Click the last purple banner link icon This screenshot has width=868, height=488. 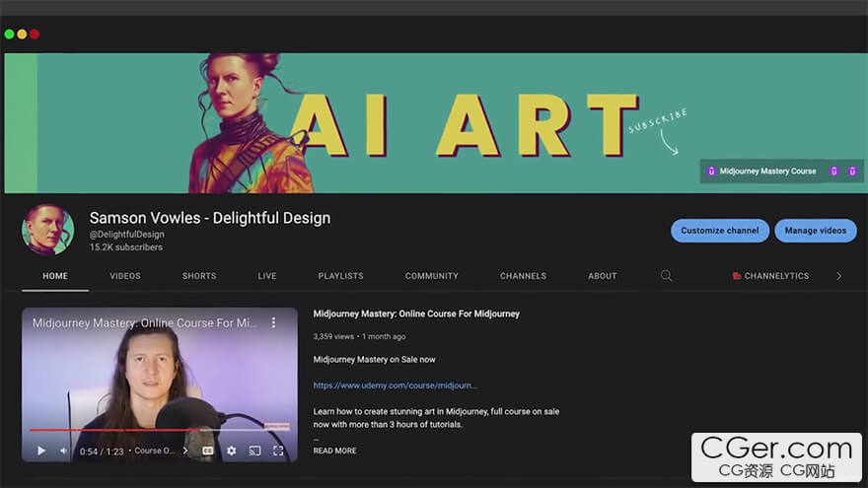852,172
